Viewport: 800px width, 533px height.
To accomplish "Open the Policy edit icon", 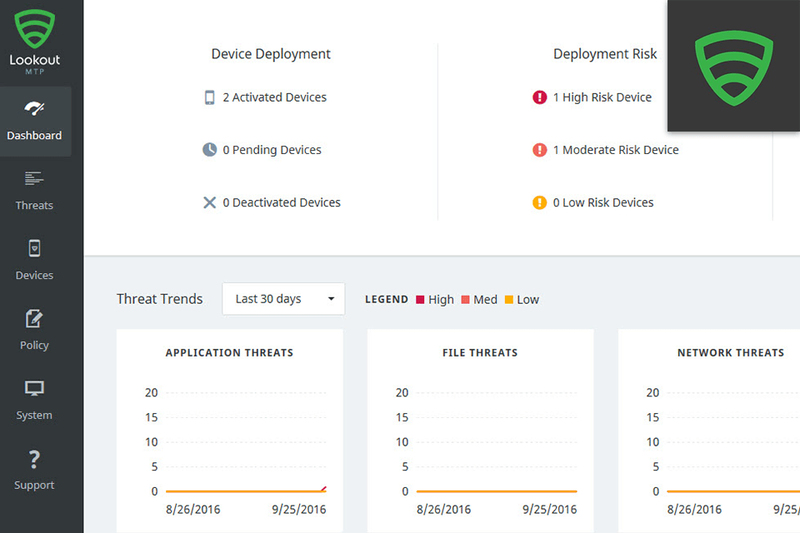I will (34, 318).
